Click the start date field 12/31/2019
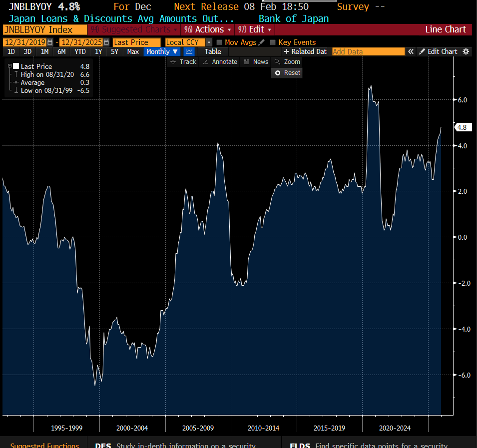 [x=25, y=42]
